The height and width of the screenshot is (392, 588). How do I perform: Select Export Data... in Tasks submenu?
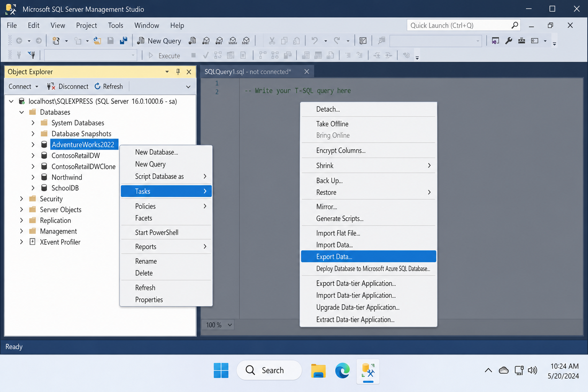[x=368, y=256]
